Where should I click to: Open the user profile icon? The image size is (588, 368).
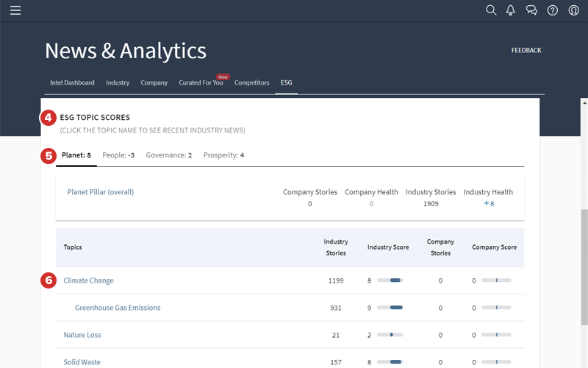point(573,10)
